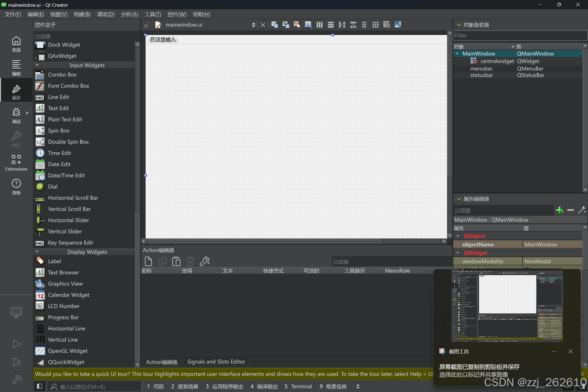Viewport: 588px width, 392px height.
Task: Open the Extensions mode in the sidebar
Action: 16,163
